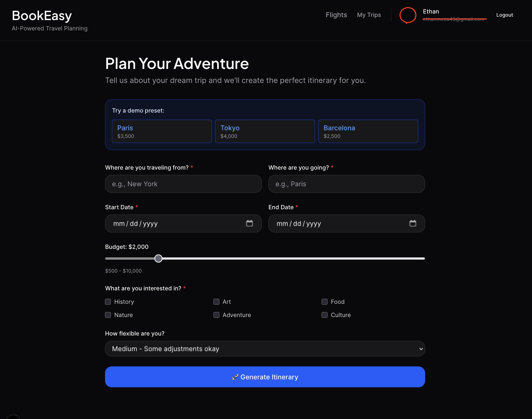532x419 pixels.
Task: Click the BookEasy logo
Action: click(42, 16)
